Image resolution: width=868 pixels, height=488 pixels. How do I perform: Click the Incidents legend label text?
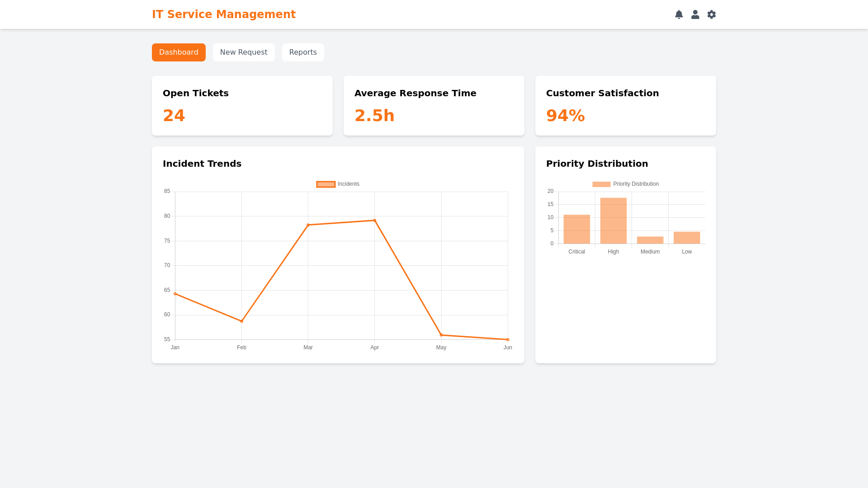tap(349, 184)
